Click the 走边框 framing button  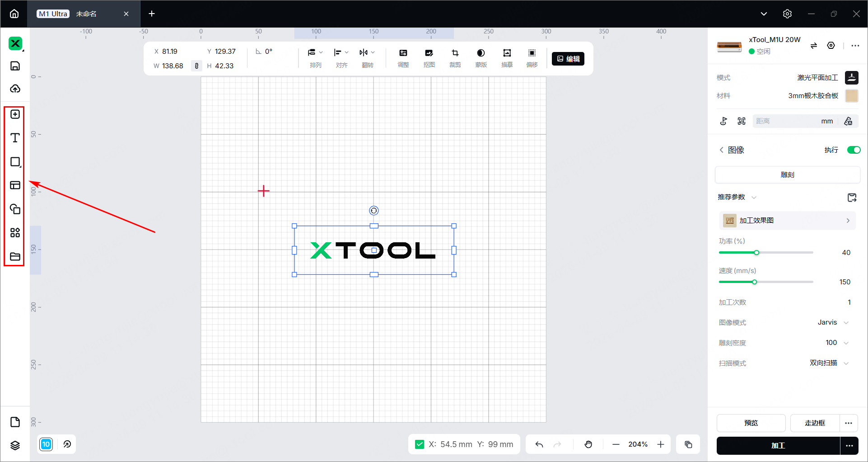point(815,423)
